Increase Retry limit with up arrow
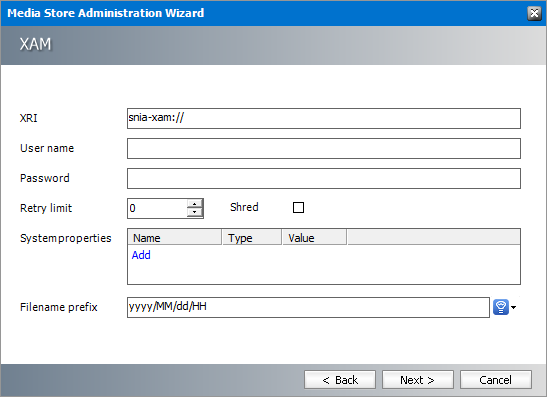This screenshot has height=397, width=547. pyautogui.click(x=195, y=204)
